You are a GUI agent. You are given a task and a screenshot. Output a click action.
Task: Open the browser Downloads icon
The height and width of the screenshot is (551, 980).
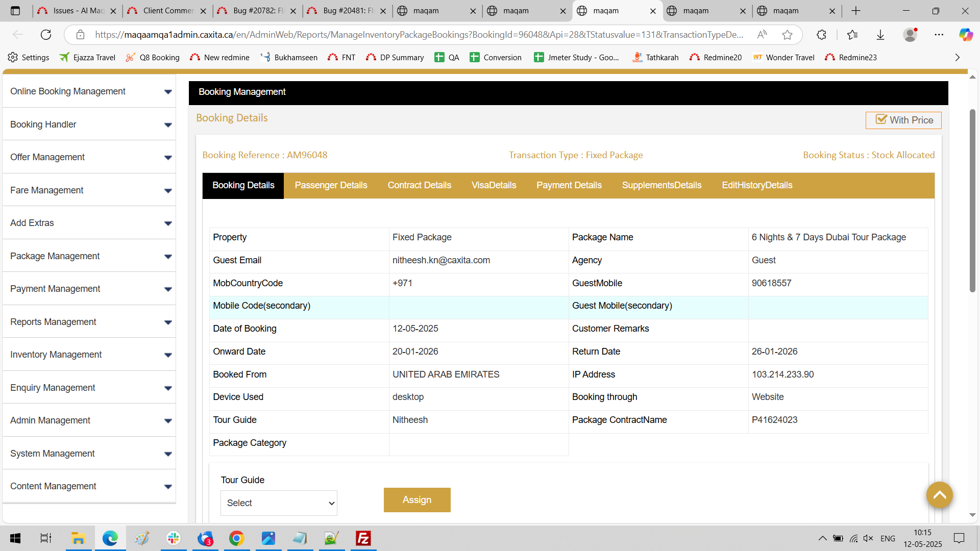880,35
